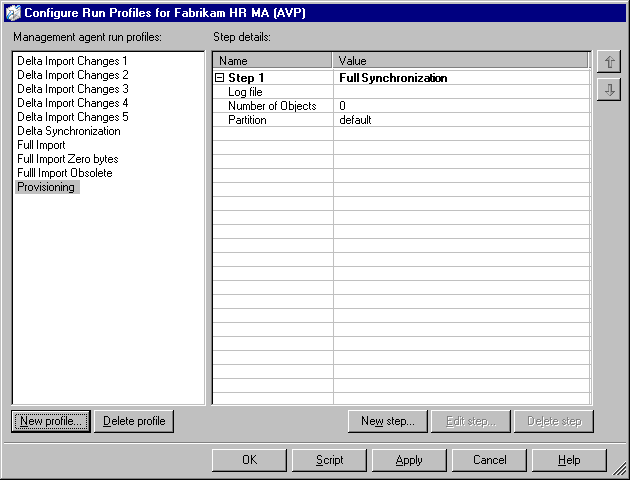630x480 pixels.
Task: Select the Delta Import Changes 4 profile
Action: pyautogui.click(x=73, y=103)
